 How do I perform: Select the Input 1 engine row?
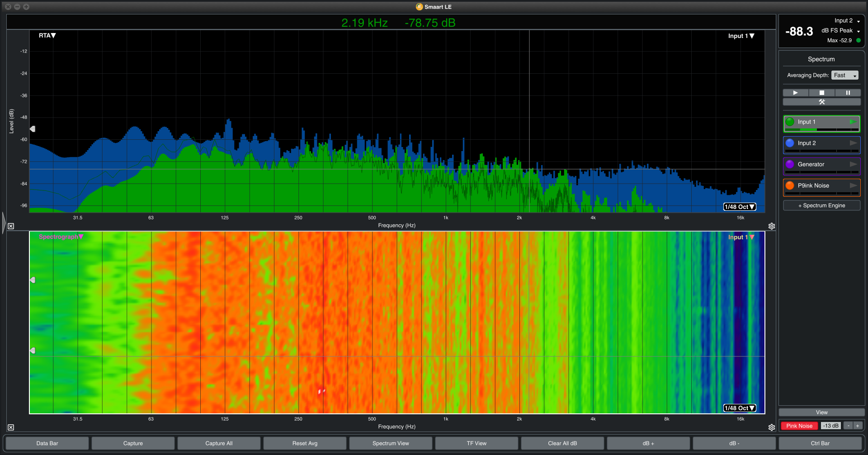[x=821, y=123]
